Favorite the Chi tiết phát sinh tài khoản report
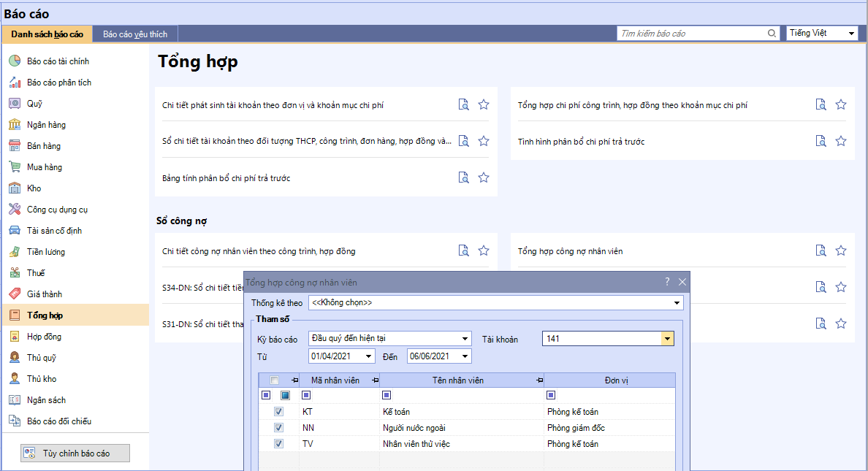 (484, 104)
